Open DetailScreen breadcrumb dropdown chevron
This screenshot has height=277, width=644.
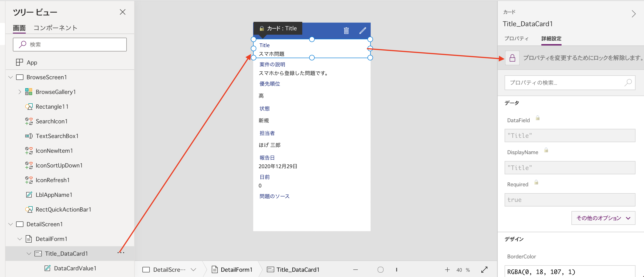(193, 270)
